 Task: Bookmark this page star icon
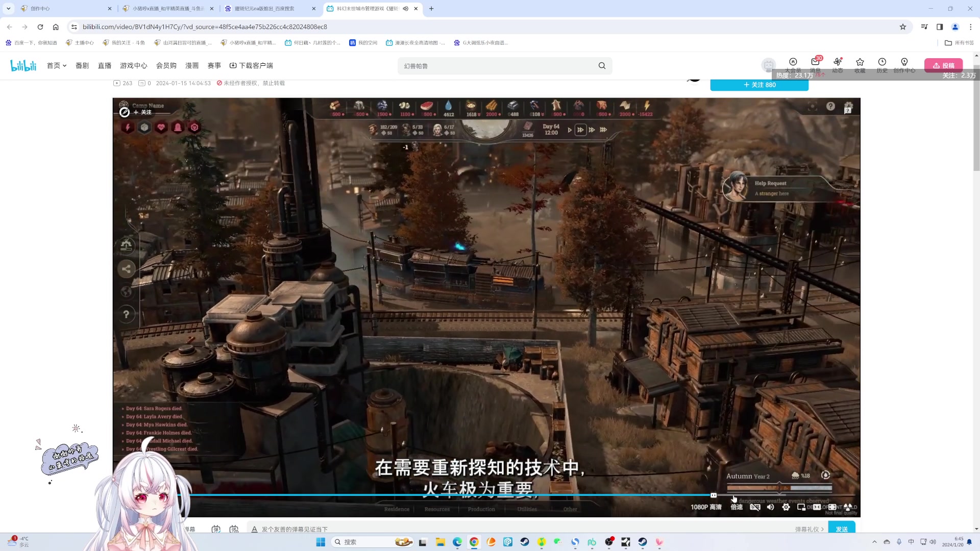[x=903, y=27]
